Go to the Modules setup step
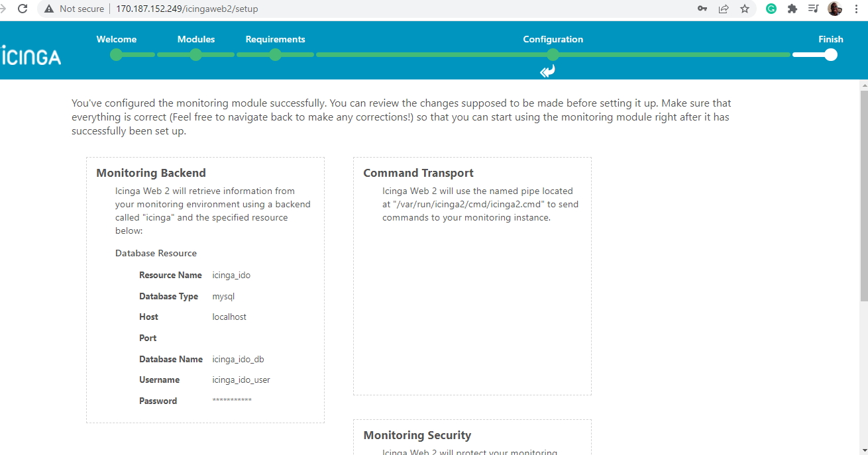The image size is (868, 455). click(x=196, y=39)
